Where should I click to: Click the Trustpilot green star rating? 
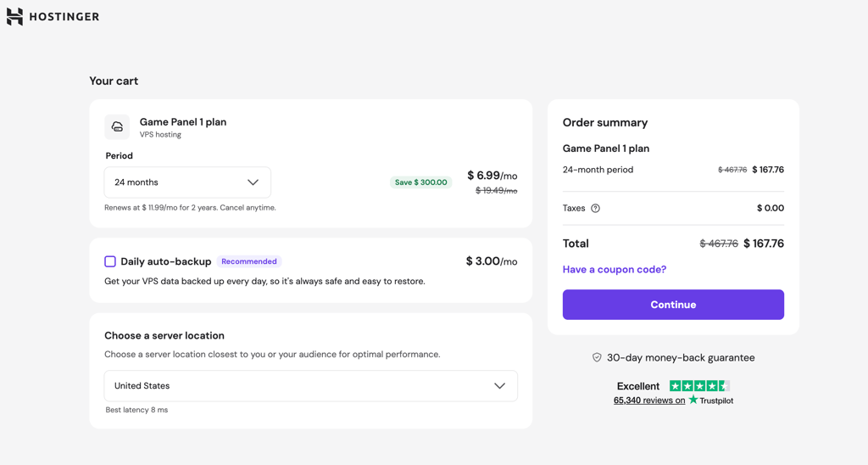coord(699,386)
